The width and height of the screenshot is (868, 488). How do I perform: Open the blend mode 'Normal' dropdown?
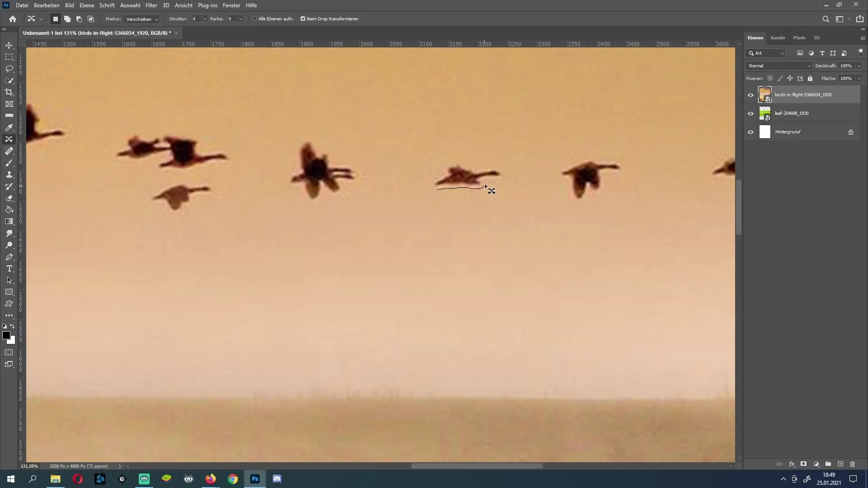[x=779, y=66]
